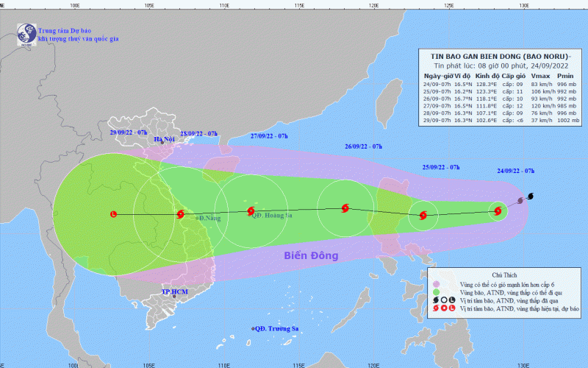The image size is (588, 368).
Task: Click the red L low-pressure marker
Action: click(112, 214)
